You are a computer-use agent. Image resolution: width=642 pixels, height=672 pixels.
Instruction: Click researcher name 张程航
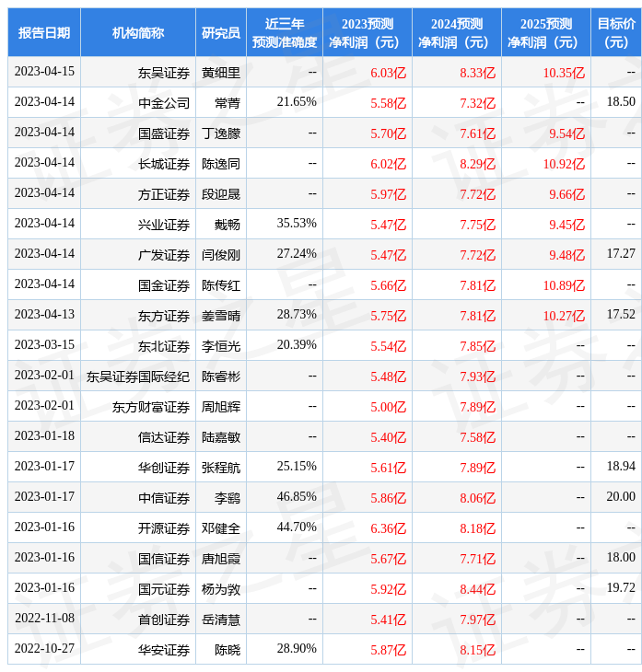pyautogui.click(x=221, y=468)
